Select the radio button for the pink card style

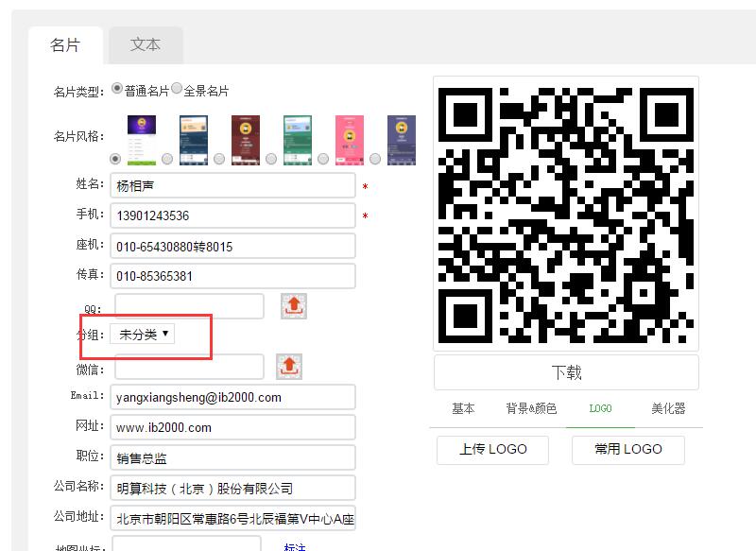323,159
